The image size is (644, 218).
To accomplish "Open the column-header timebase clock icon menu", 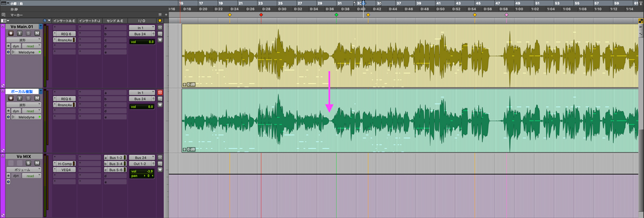I will pos(45,20).
